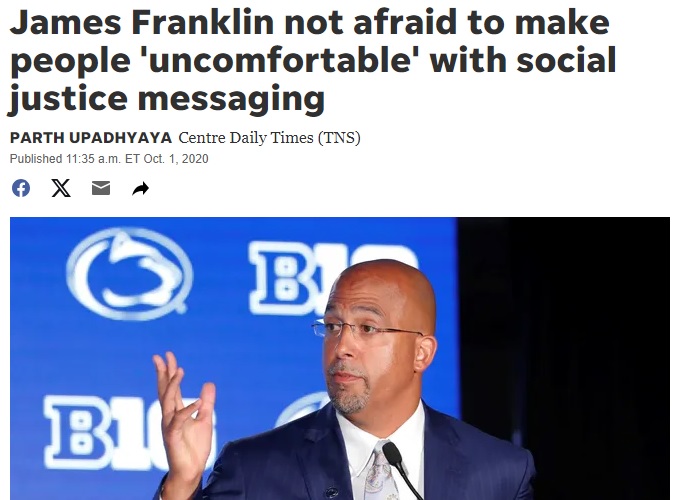Click the microphone in the photo
The height and width of the screenshot is (500, 688).
tap(399, 469)
